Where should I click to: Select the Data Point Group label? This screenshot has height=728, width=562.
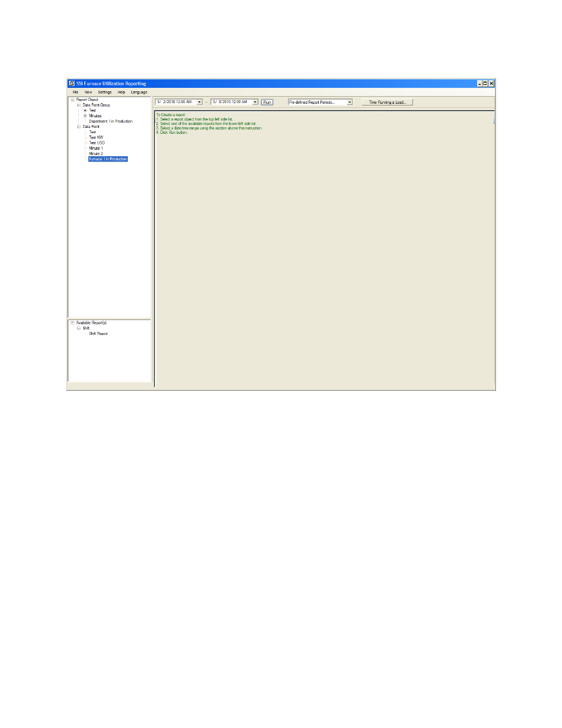pyautogui.click(x=97, y=105)
